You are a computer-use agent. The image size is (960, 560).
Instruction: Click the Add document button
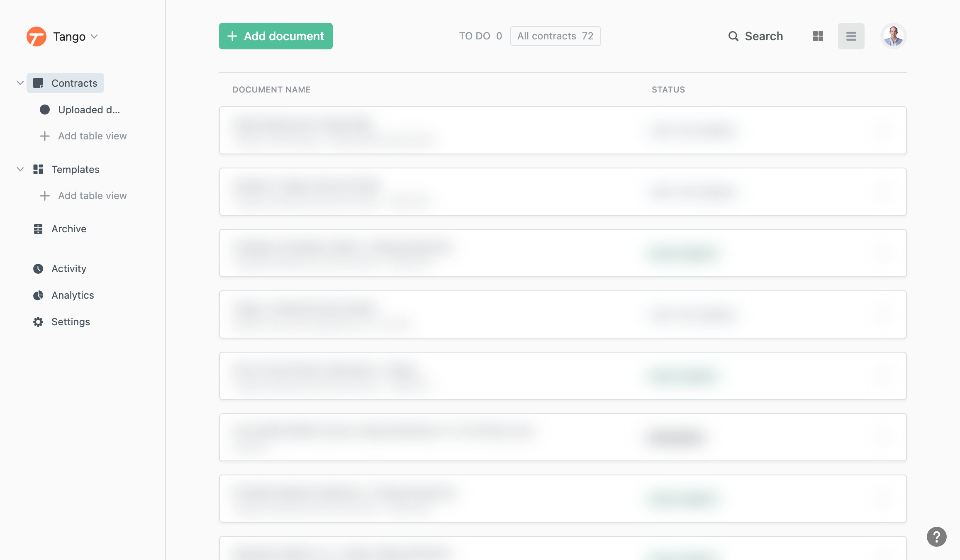(x=276, y=36)
